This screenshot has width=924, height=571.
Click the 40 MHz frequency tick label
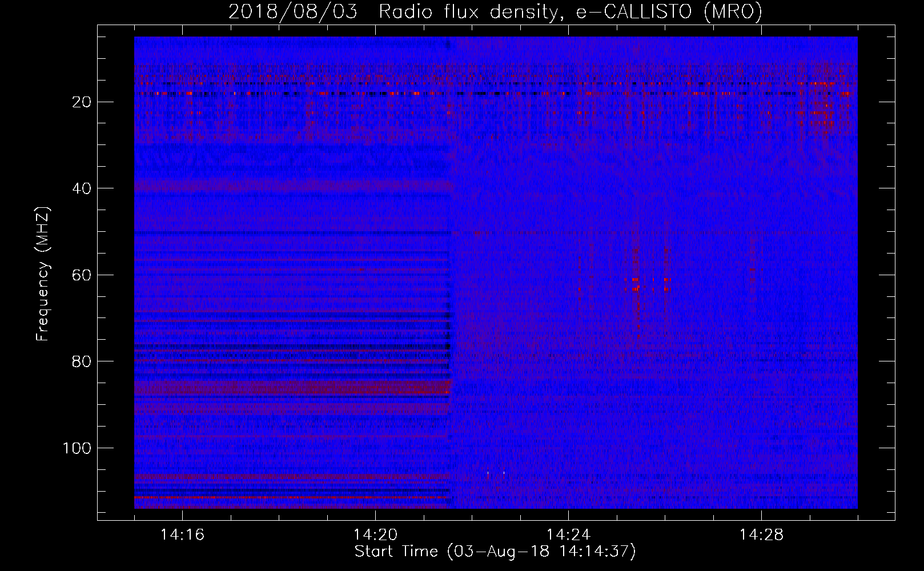pos(82,188)
